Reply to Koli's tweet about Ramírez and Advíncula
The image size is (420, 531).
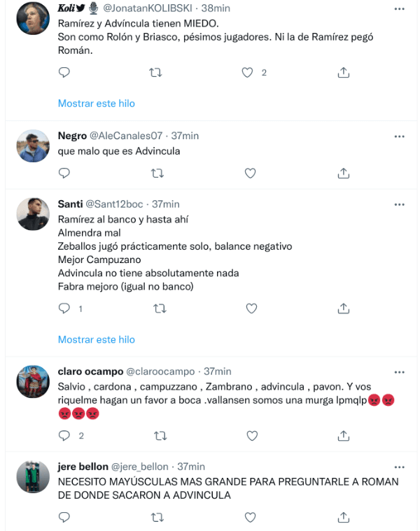tap(64, 72)
